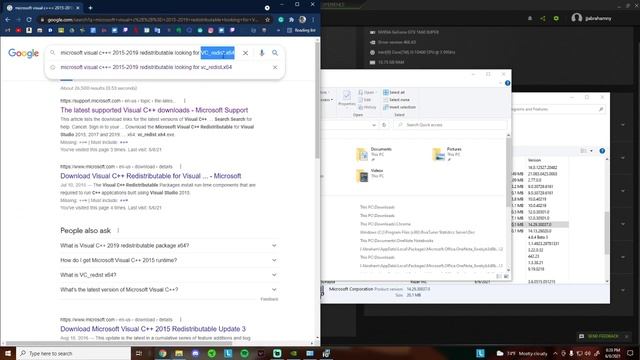Open options for support.microsoft.com result
This screenshot has height=360, width=640.
click(184, 101)
